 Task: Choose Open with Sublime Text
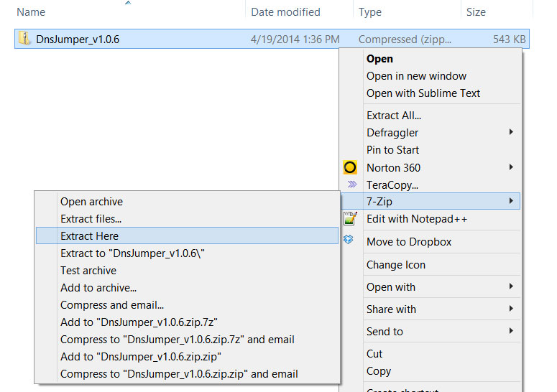point(423,93)
